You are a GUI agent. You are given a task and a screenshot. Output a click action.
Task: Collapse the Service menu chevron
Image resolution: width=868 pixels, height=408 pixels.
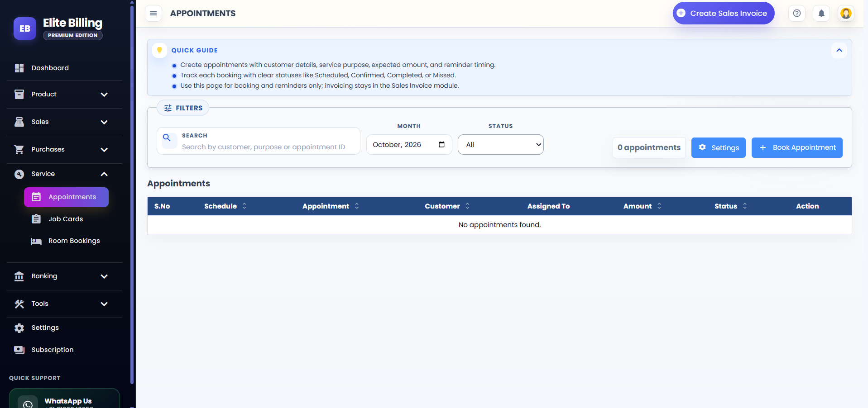pyautogui.click(x=104, y=174)
